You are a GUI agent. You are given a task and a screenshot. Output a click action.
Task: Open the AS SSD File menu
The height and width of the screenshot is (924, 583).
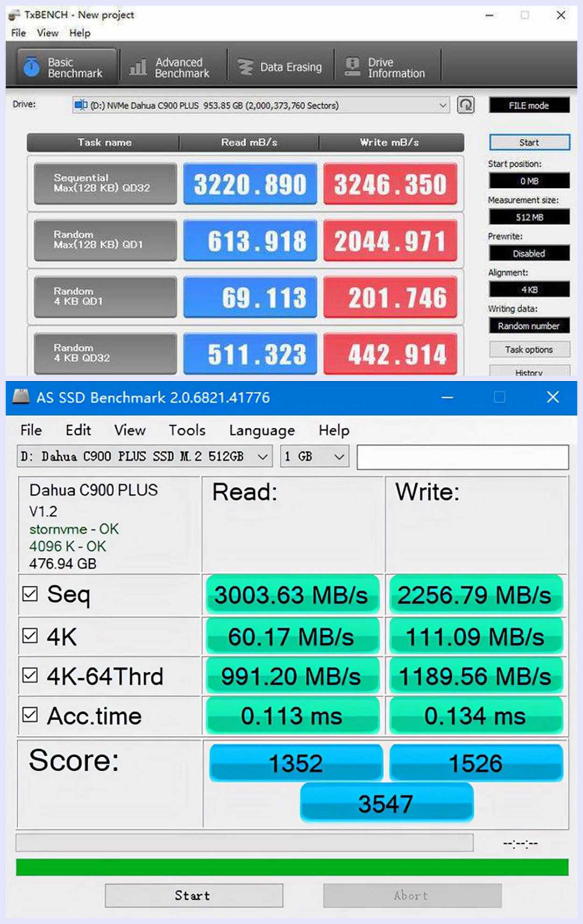[31, 430]
